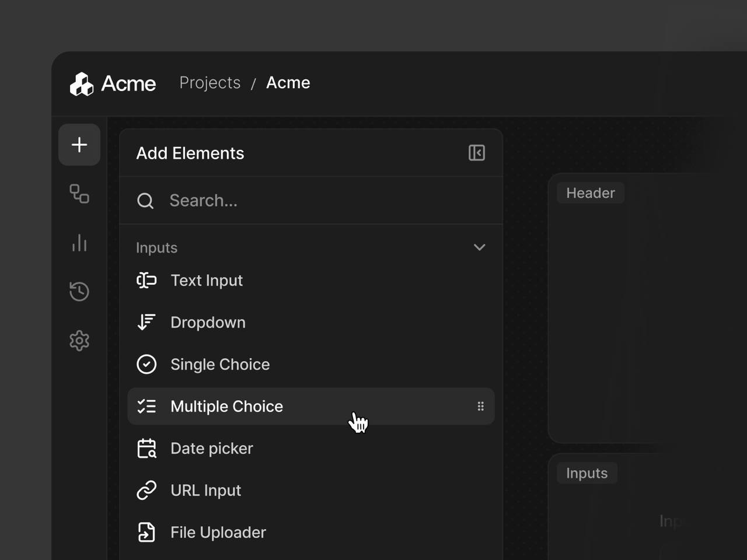The width and height of the screenshot is (747, 560).
Task: Click the URL Input link icon
Action: pyautogui.click(x=146, y=490)
